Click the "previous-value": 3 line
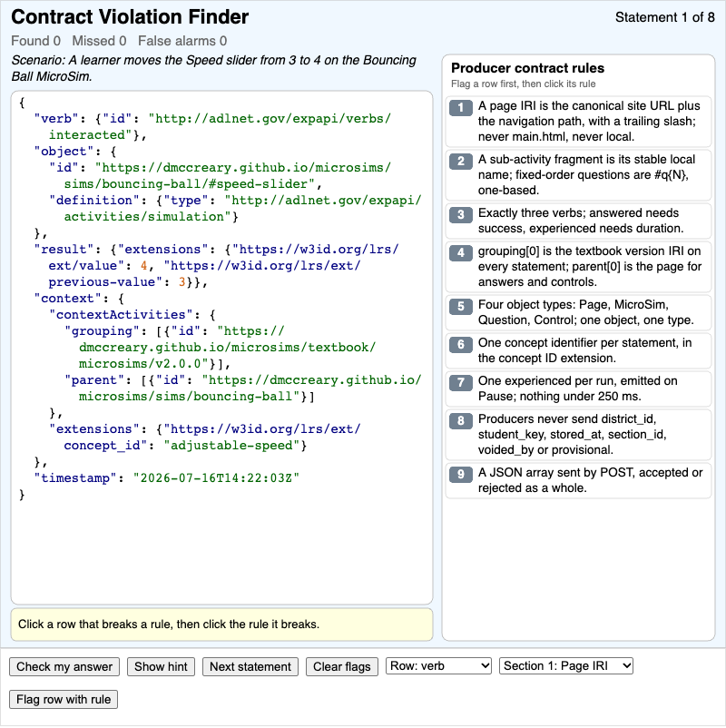The image size is (726, 728). coord(128,282)
